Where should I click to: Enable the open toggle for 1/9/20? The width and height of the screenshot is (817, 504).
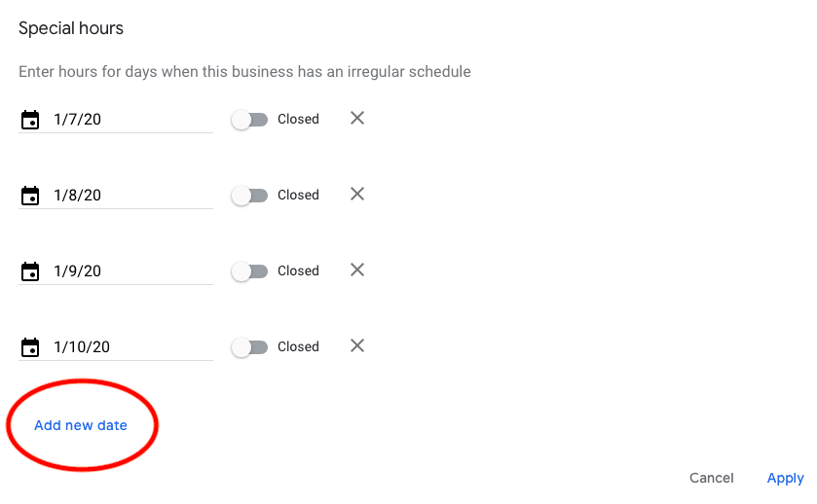pyautogui.click(x=249, y=271)
